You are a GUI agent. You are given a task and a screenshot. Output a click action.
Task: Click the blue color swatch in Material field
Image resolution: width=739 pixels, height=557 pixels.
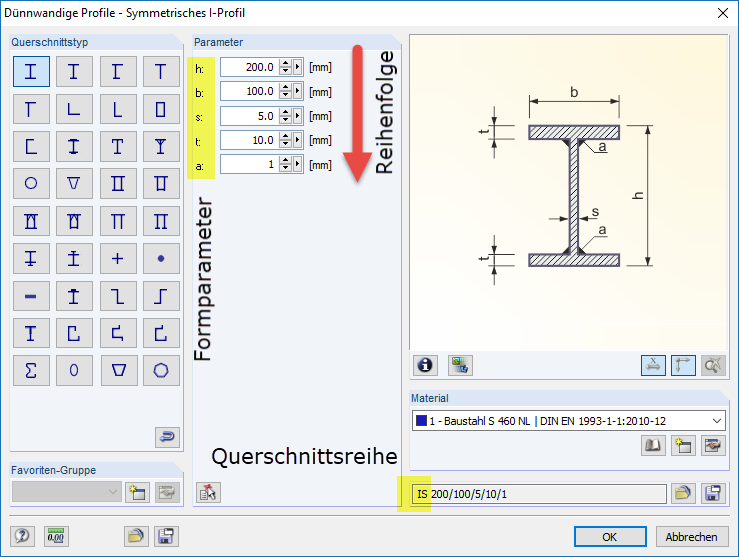click(x=421, y=420)
